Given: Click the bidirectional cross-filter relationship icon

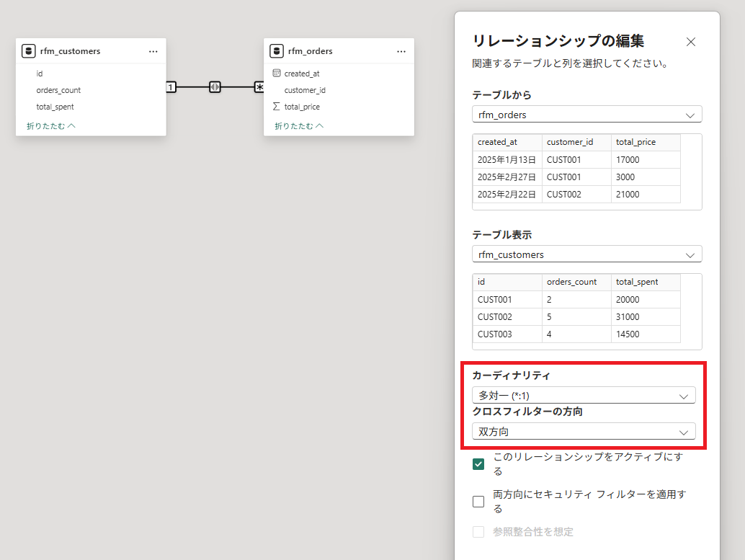Looking at the screenshot, I should pyautogui.click(x=215, y=87).
